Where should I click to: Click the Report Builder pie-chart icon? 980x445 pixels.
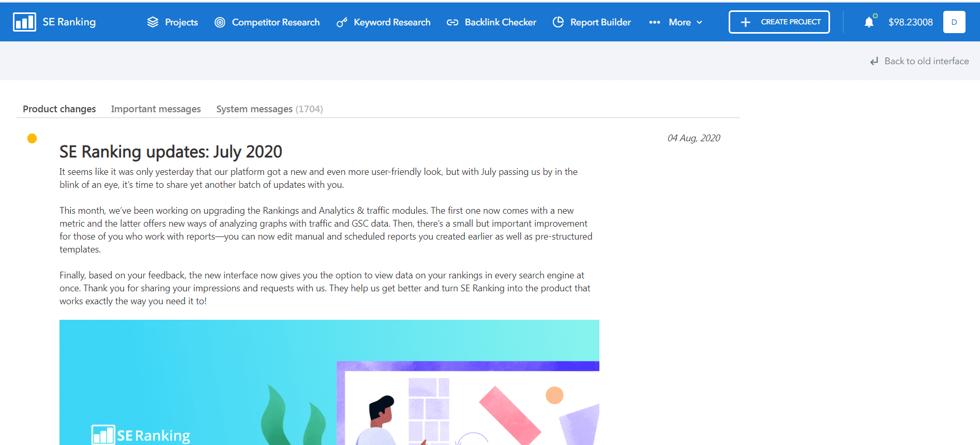click(558, 22)
